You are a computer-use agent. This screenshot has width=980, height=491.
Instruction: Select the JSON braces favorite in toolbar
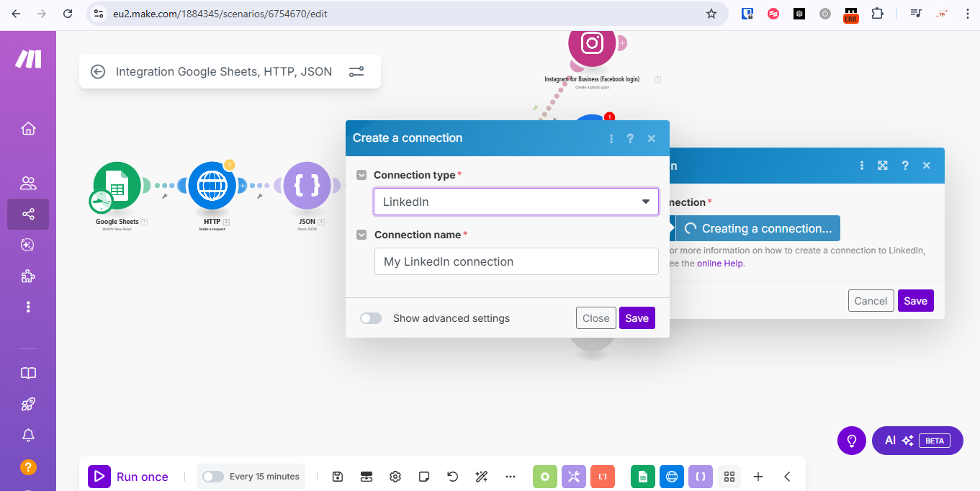click(701, 477)
